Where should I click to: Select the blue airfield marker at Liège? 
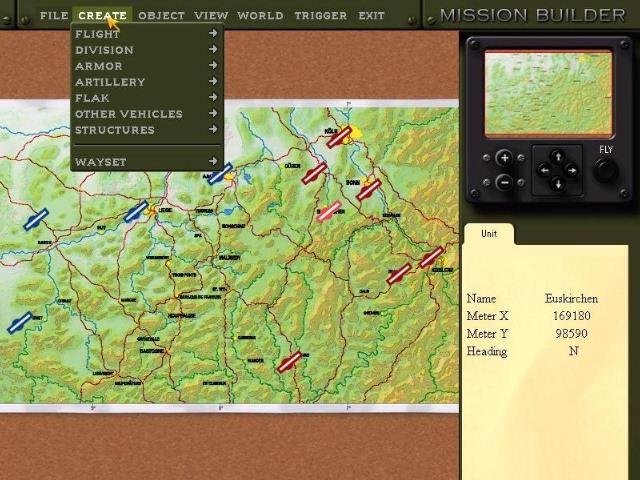(x=136, y=211)
